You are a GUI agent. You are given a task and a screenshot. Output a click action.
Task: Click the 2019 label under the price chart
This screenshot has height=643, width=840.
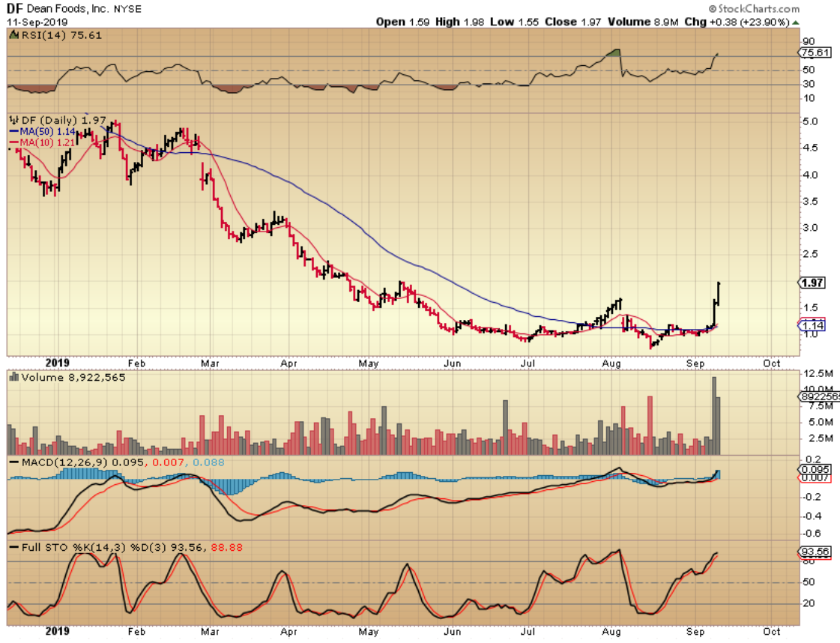tap(57, 363)
